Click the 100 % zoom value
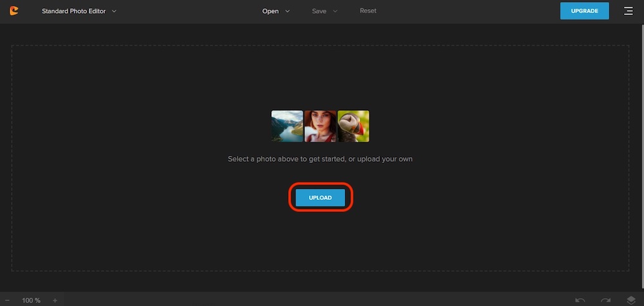Image resolution: width=644 pixels, height=306 pixels. coord(31,301)
